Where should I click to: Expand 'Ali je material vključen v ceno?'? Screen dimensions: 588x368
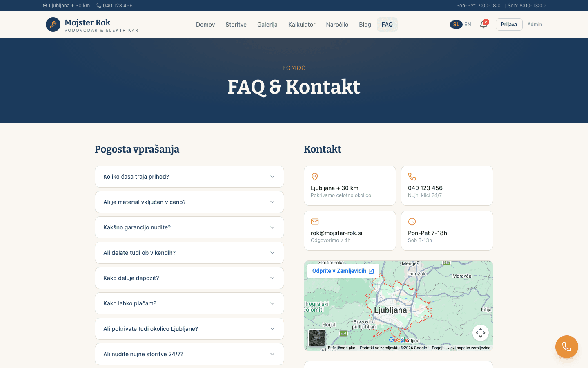pos(189,202)
